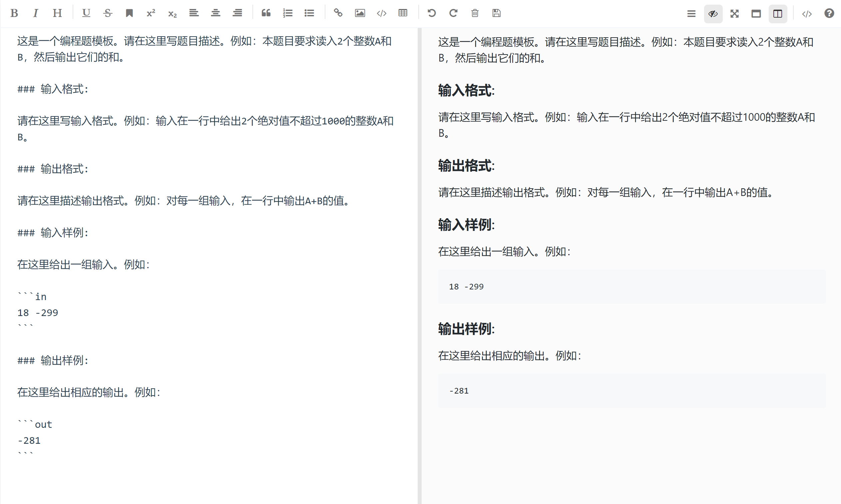
Task: Click inside the markdown editing pane
Action: pos(204,238)
